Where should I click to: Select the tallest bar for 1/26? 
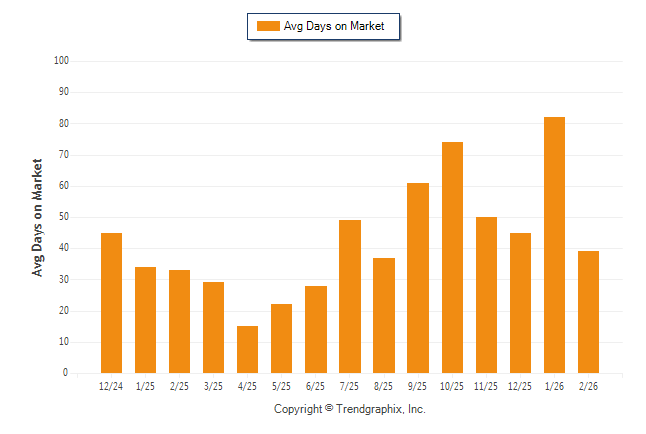(x=554, y=244)
